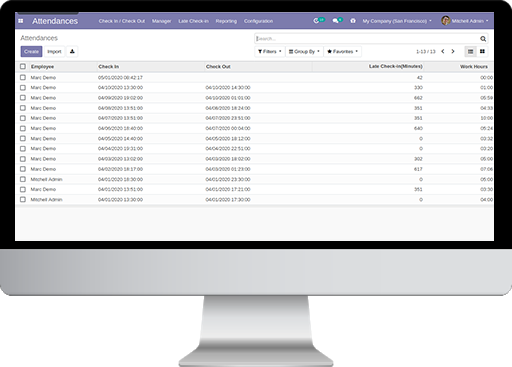The height and width of the screenshot is (367, 512).
Task: Click work hours value 07:06
Action: 486,169
